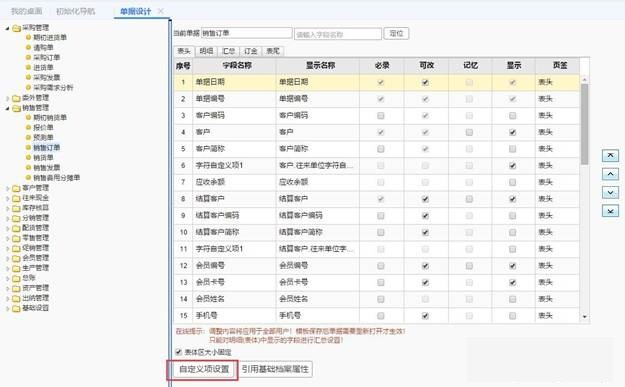Click the field name search input box
625x387 pixels.
[x=338, y=34]
